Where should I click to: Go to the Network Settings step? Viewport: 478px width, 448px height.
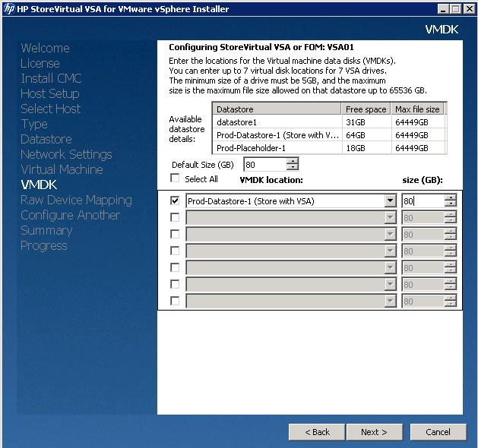[66, 154]
